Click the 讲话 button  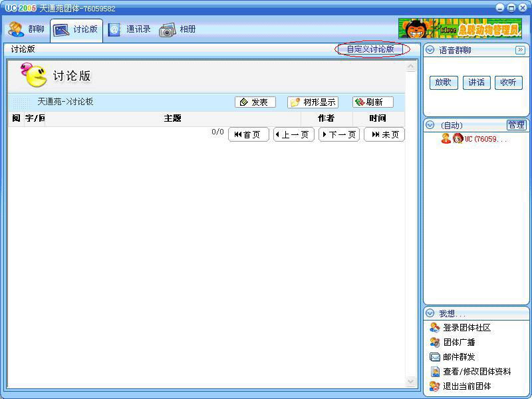(x=477, y=82)
